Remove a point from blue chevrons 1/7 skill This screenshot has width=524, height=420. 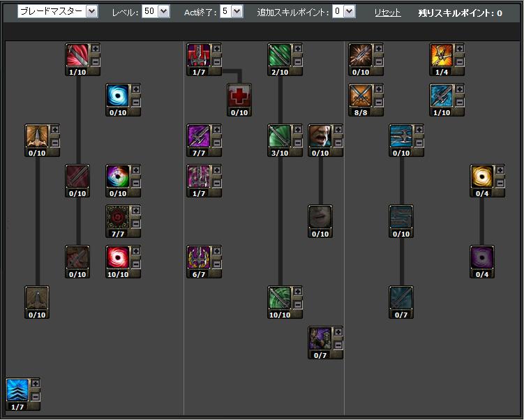[x=36, y=396]
